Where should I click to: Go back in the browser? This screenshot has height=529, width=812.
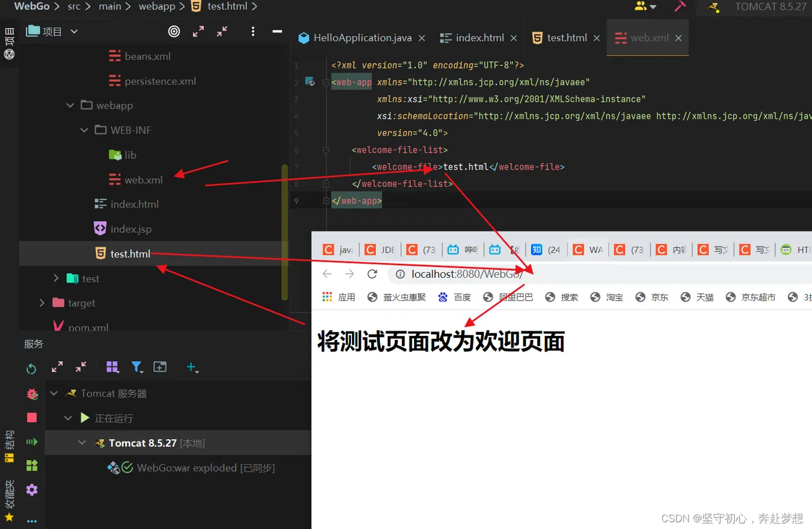pyautogui.click(x=327, y=274)
